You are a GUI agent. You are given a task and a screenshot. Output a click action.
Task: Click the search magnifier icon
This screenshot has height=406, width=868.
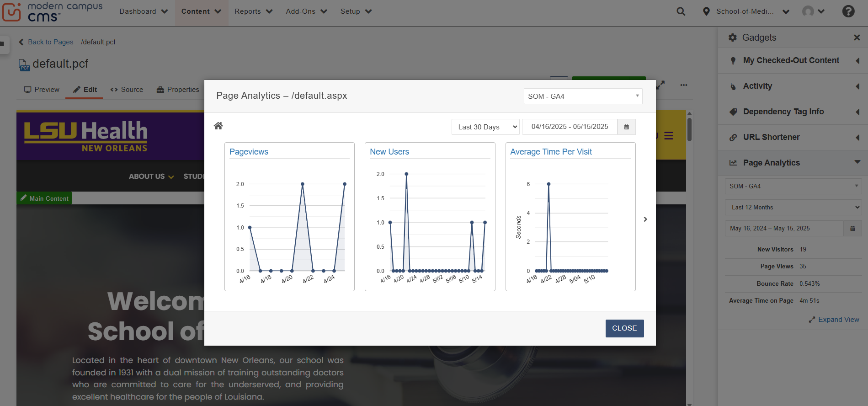click(681, 11)
